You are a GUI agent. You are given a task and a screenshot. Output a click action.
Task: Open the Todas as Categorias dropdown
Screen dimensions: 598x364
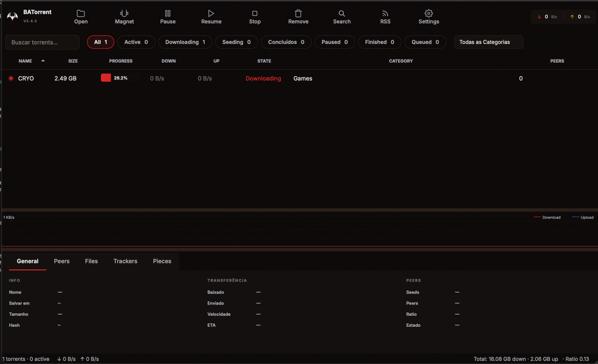coord(488,42)
